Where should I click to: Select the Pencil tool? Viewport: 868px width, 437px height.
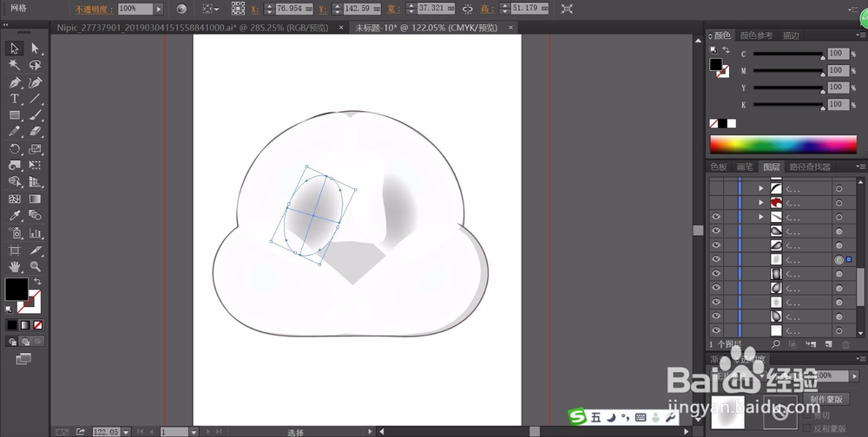(x=15, y=132)
